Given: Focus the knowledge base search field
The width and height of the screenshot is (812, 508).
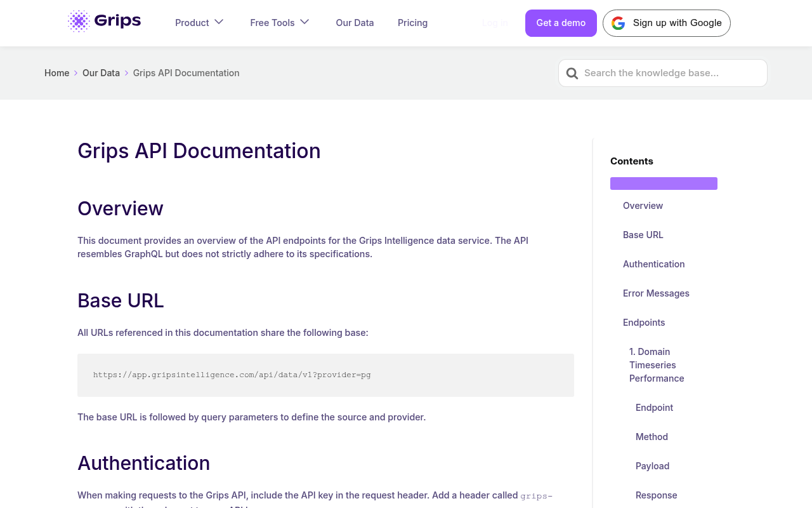Looking at the screenshot, I should [x=663, y=73].
